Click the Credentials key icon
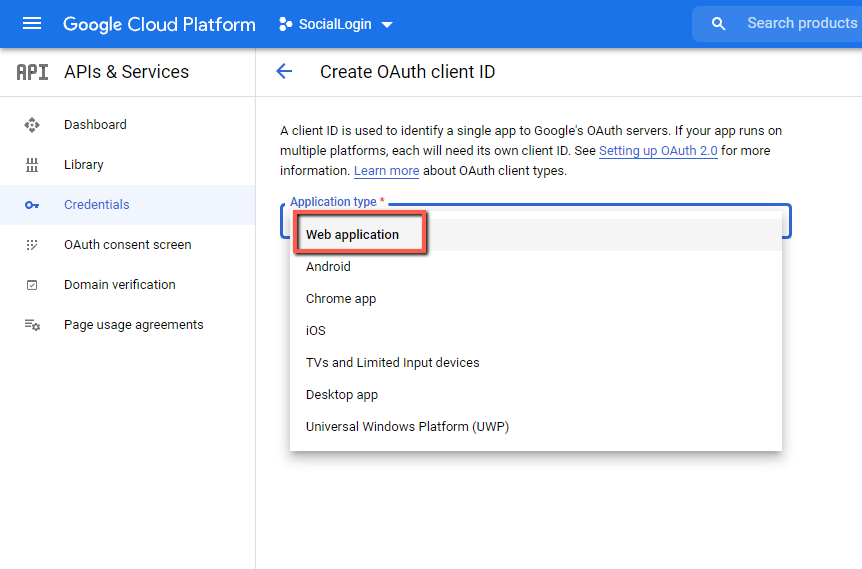 (x=32, y=205)
